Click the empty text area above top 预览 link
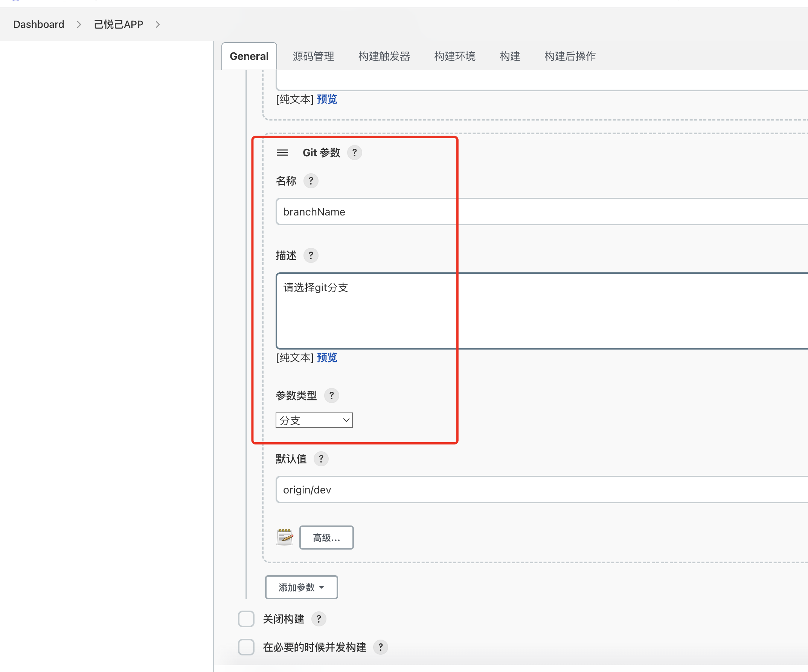This screenshot has height=672, width=808. pyautogui.click(x=542, y=81)
